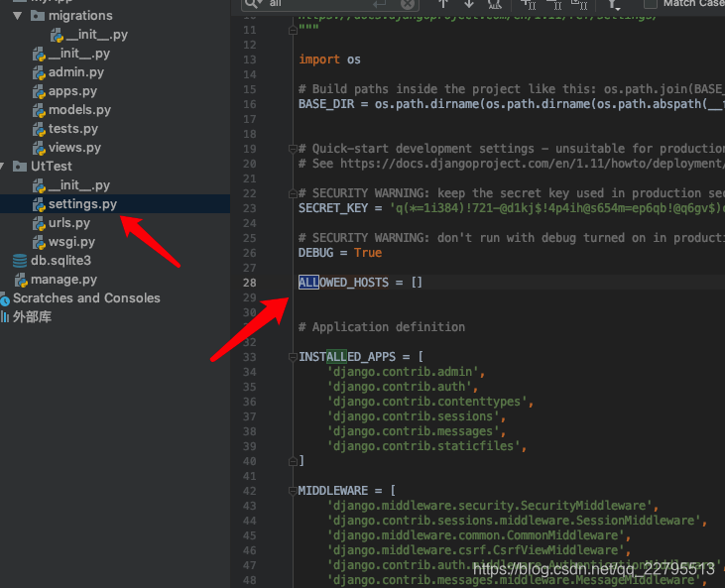This screenshot has height=588, width=725.
Task: Open the search filter funnel icon
Action: (x=614, y=4)
